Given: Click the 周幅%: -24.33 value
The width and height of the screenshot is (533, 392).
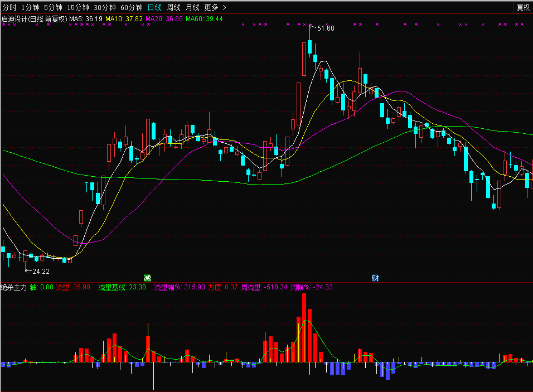Looking at the screenshot, I should click(x=312, y=287).
